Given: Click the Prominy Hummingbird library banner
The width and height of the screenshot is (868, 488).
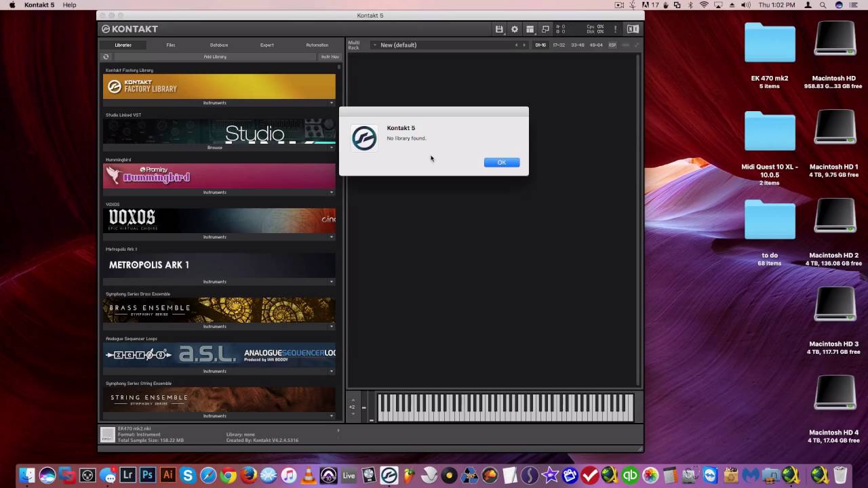Looking at the screenshot, I should pyautogui.click(x=219, y=176).
